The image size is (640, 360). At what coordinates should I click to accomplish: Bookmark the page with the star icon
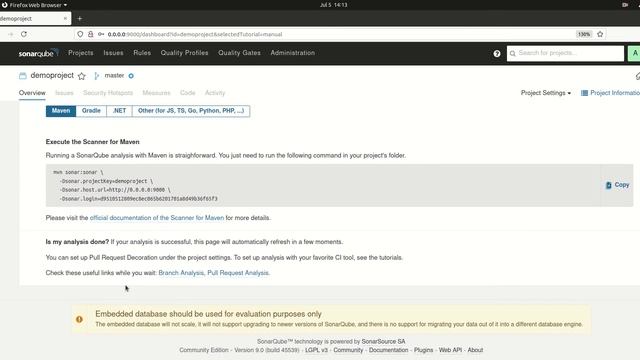(x=600, y=34)
